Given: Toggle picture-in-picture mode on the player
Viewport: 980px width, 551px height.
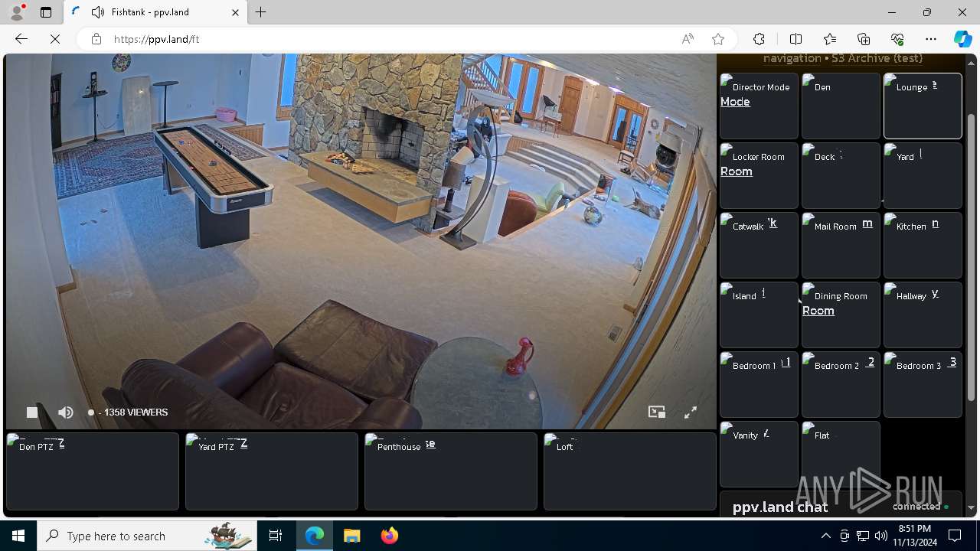Looking at the screenshot, I should 657,412.
